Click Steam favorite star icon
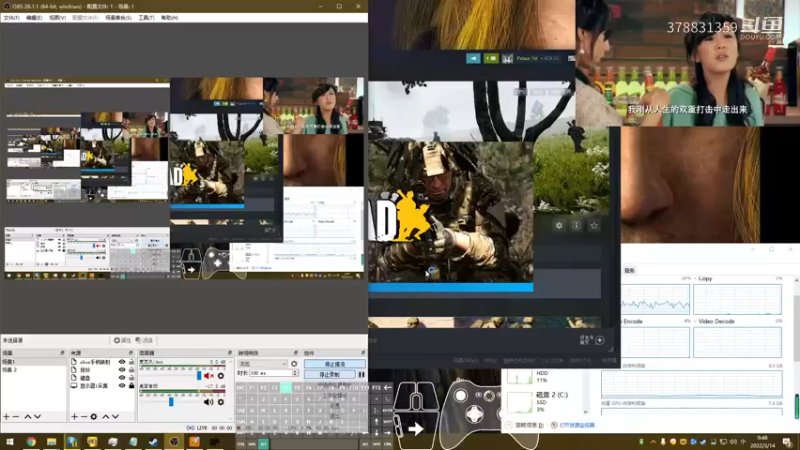This screenshot has height=450, width=800. (x=594, y=226)
